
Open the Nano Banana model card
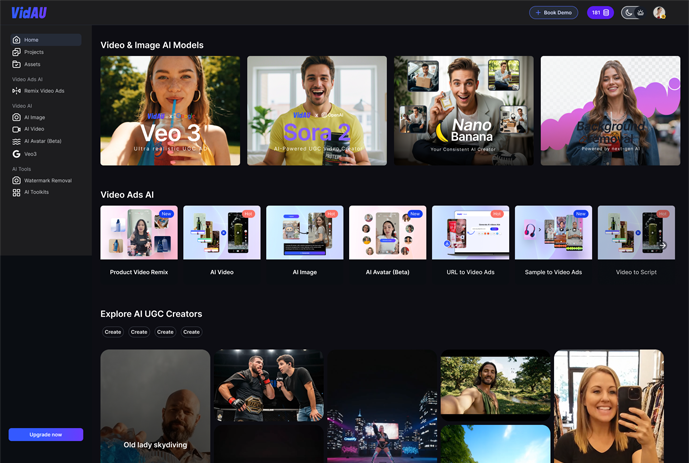(463, 110)
